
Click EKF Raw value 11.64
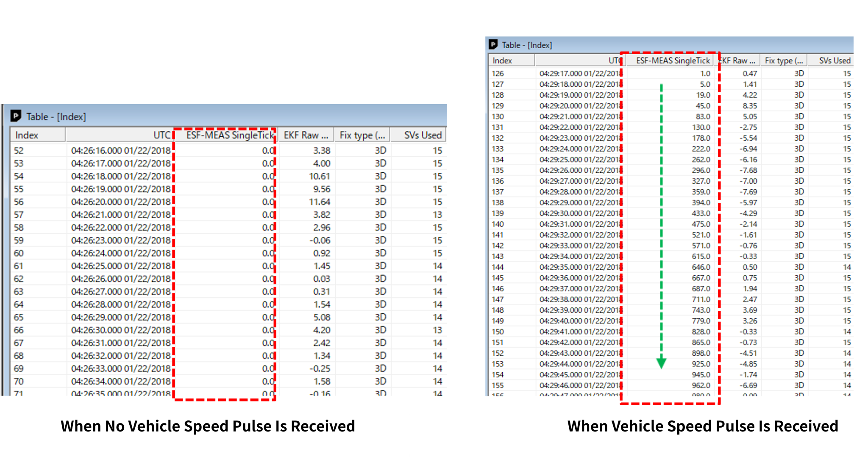tap(320, 202)
